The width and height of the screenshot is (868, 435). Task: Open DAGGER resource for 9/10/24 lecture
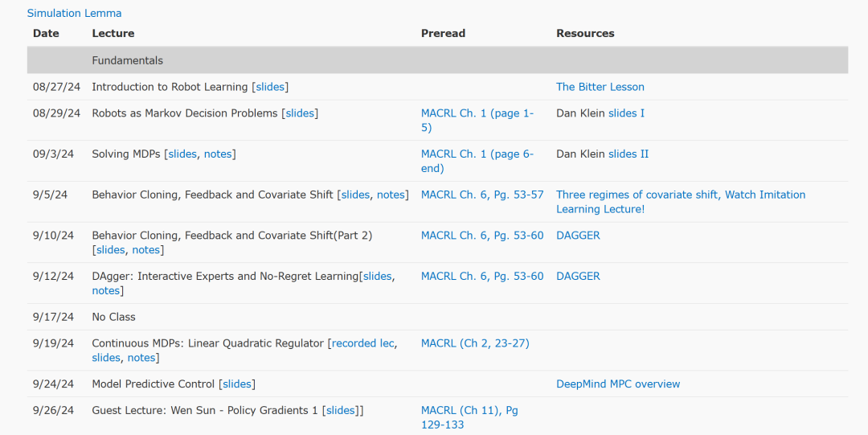click(578, 236)
